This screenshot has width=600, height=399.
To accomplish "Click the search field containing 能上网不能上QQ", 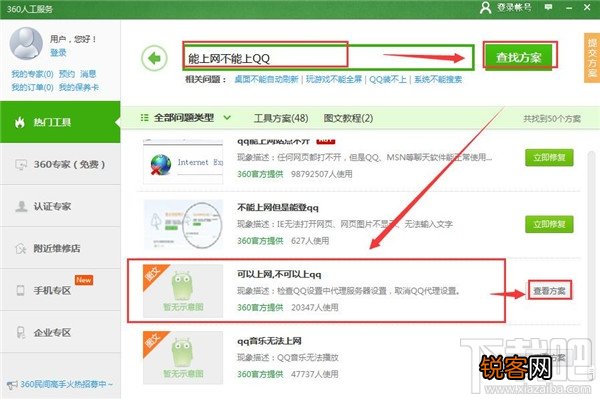I will click(x=328, y=58).
